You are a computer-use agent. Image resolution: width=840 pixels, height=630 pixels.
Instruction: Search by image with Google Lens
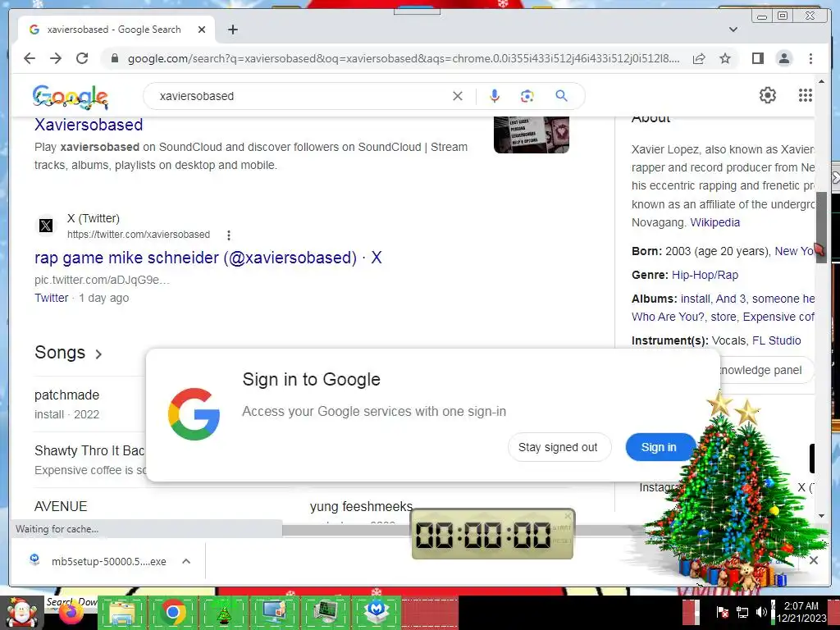pos(527,96)
